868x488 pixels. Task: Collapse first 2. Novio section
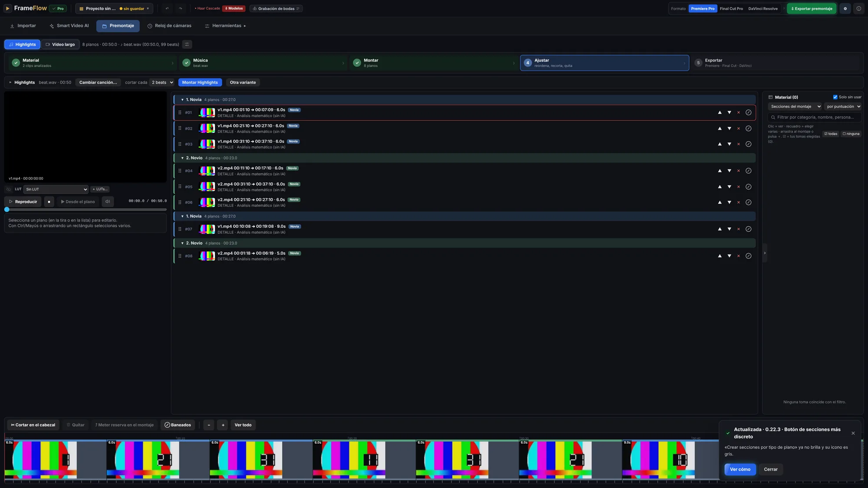coord(182,158)
